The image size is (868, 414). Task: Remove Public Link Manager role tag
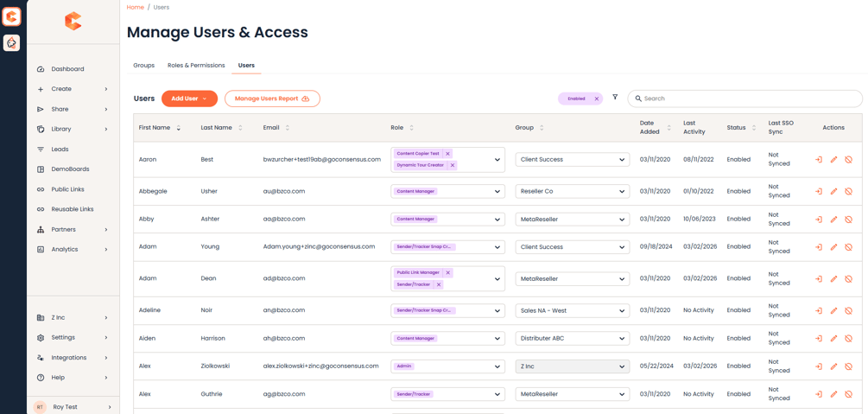click(x=448, y=272)
